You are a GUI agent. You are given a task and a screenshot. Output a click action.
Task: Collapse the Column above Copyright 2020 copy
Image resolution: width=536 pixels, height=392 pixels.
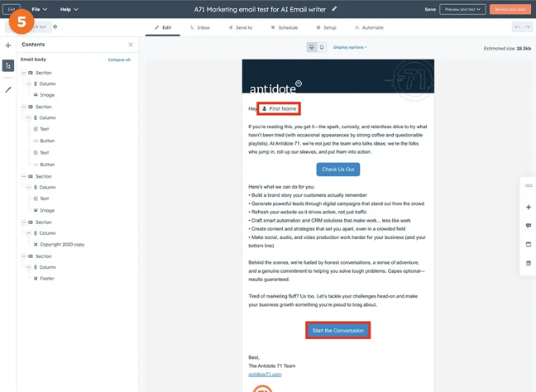click(x=29, y=233)
